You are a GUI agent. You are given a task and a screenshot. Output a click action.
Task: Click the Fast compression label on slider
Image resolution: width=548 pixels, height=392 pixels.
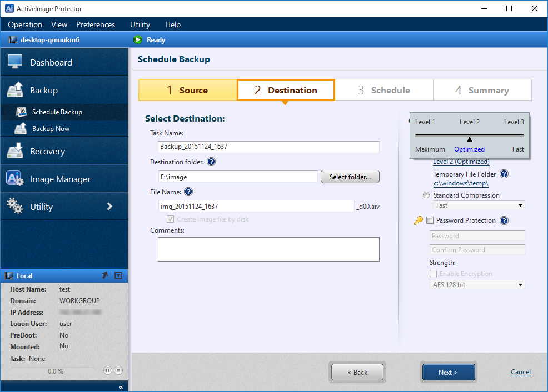[x=518, y=149]
